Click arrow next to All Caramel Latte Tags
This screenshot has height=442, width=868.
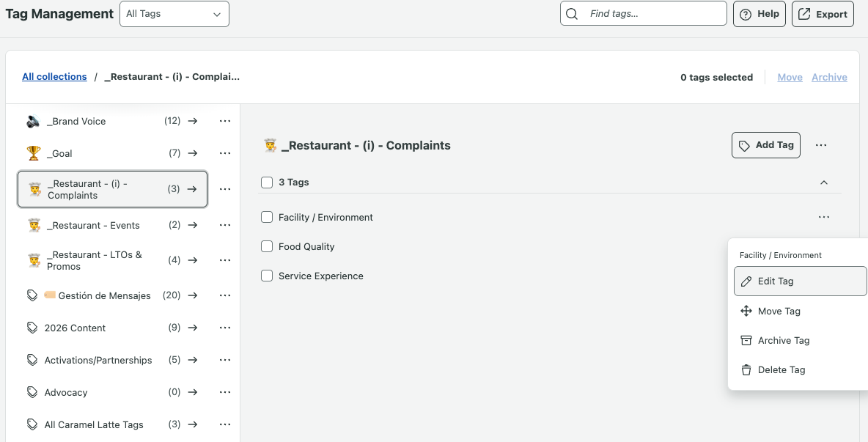[x=193, y=424]
